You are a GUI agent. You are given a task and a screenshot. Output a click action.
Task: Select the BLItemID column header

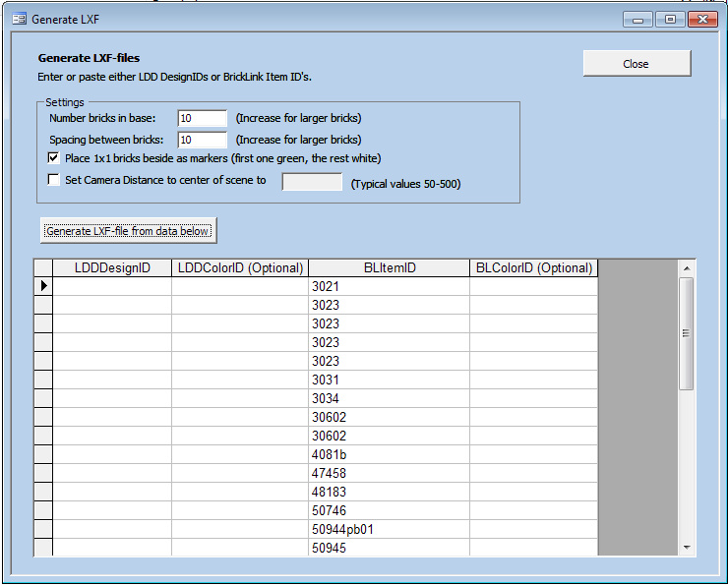click(x=389, y=267)
